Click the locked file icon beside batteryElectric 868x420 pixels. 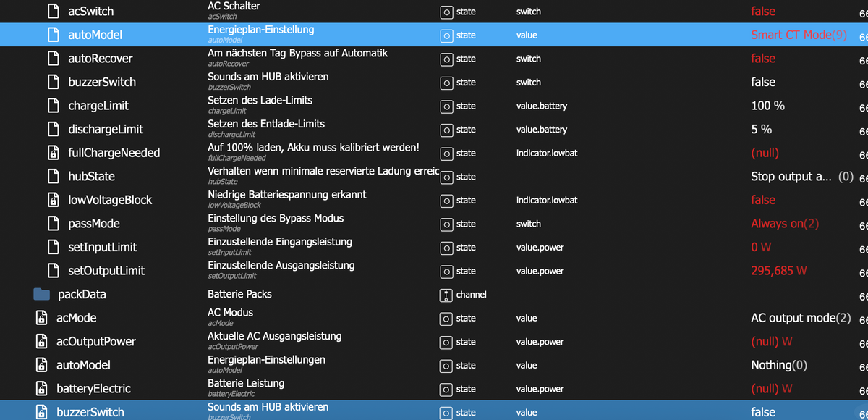click(41, 389)
